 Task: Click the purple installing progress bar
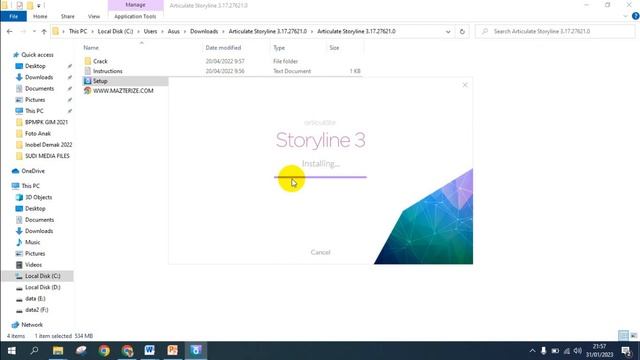(320, 177)
